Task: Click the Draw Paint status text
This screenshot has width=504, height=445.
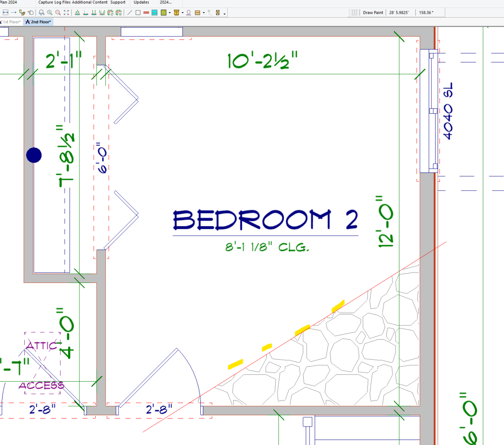Action: tap(373, 13)
